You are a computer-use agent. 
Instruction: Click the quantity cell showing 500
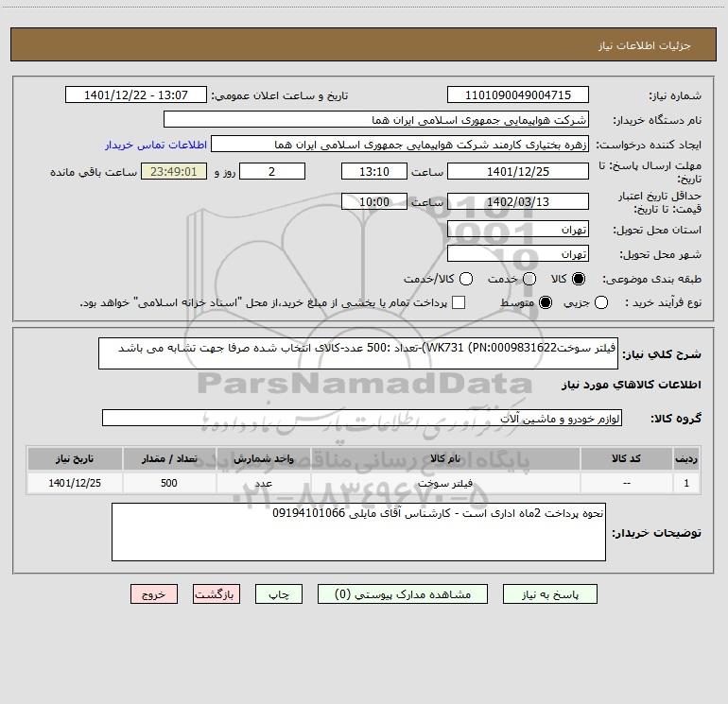pyautogui.click(x=169, y=483)
